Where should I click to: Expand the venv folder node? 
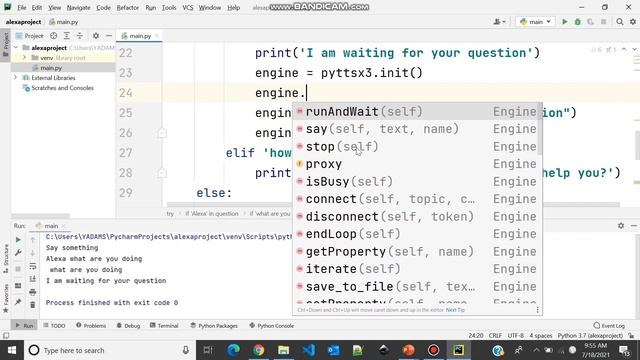coord(24,58)
